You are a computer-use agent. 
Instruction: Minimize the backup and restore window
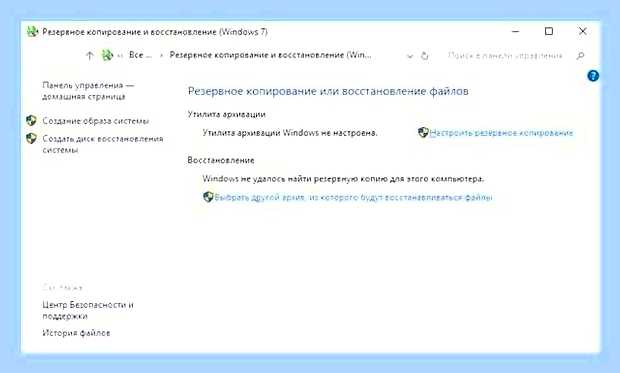(x=516, y=31)
